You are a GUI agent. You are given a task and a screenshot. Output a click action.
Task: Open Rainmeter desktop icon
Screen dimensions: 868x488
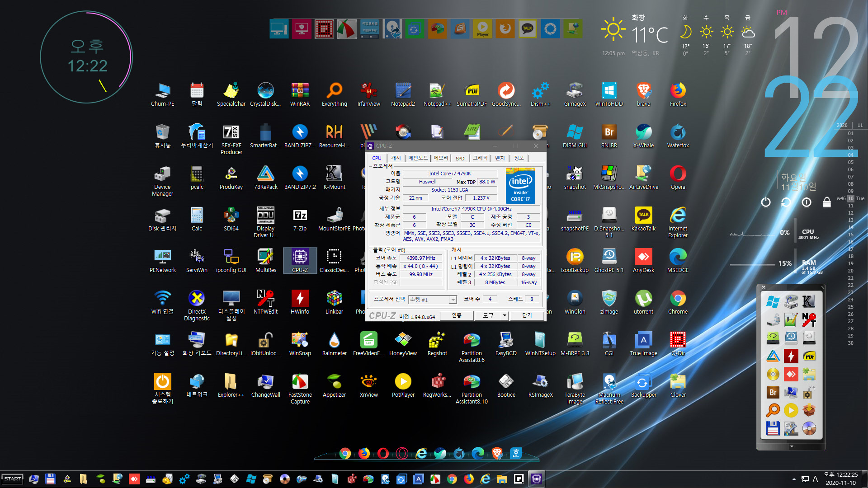pyautogui.click(x=335, y=343)
